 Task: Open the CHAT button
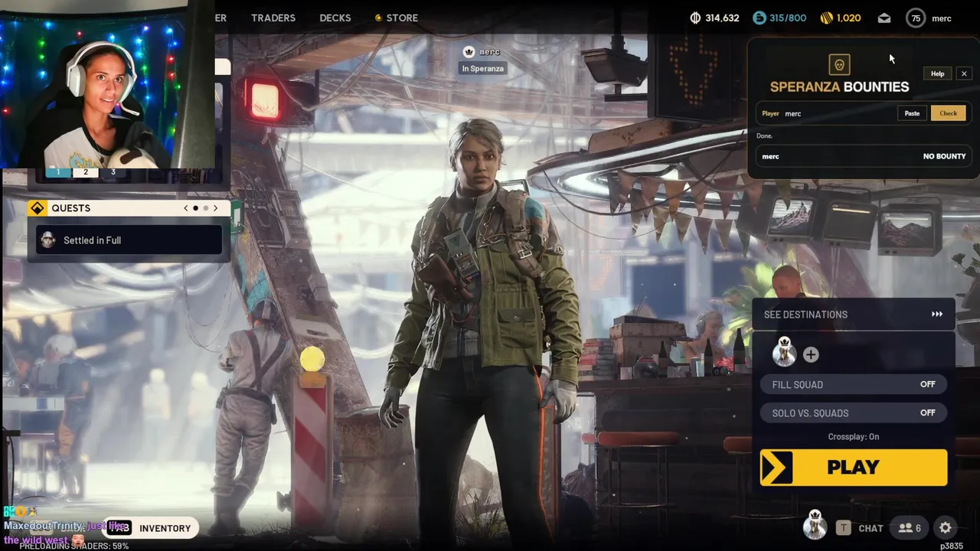tap(871, 528)
